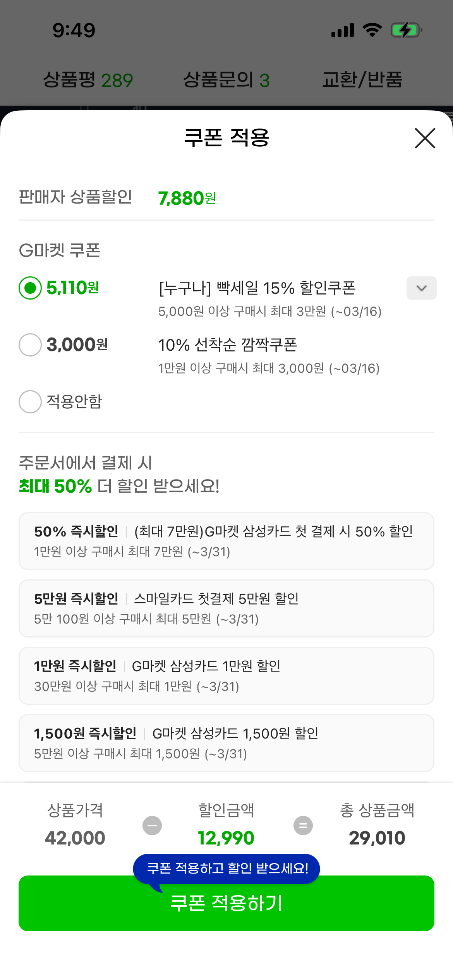Screen dimensions: 453x980
Task: Tap the 쿠폰 적용하고 할인 받으세요 tooltip
Action: pos(226,868)
